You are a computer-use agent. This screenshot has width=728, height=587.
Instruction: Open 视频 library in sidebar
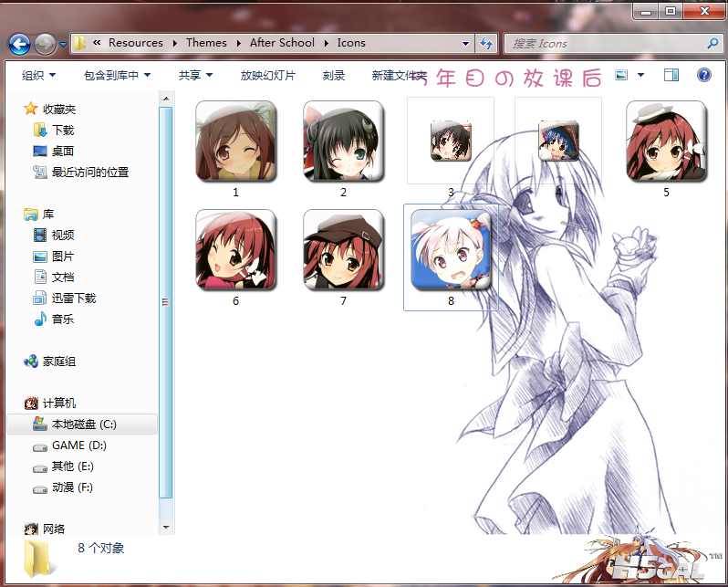coord(54,236)
